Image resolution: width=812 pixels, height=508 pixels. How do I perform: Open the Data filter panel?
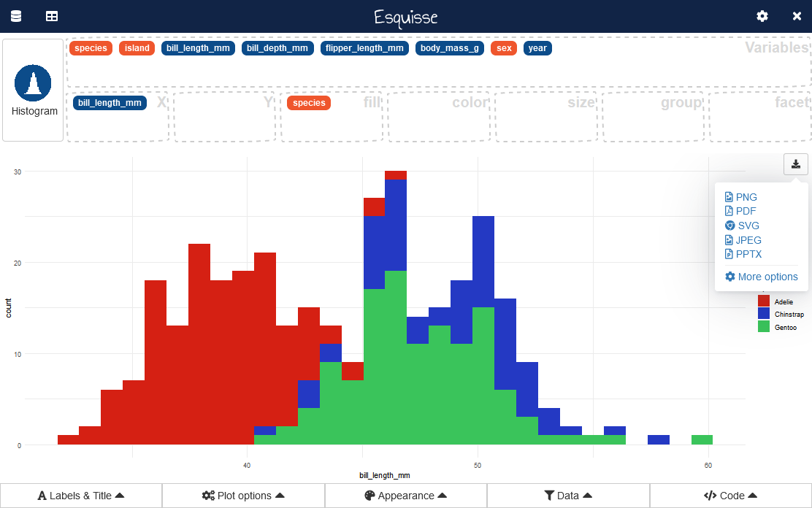(x=567, y=496)
